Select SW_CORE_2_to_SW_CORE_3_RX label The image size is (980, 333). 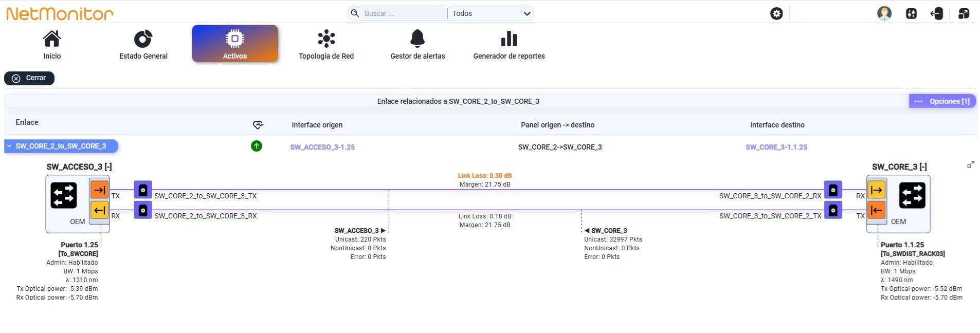click(x=206, y=216)
